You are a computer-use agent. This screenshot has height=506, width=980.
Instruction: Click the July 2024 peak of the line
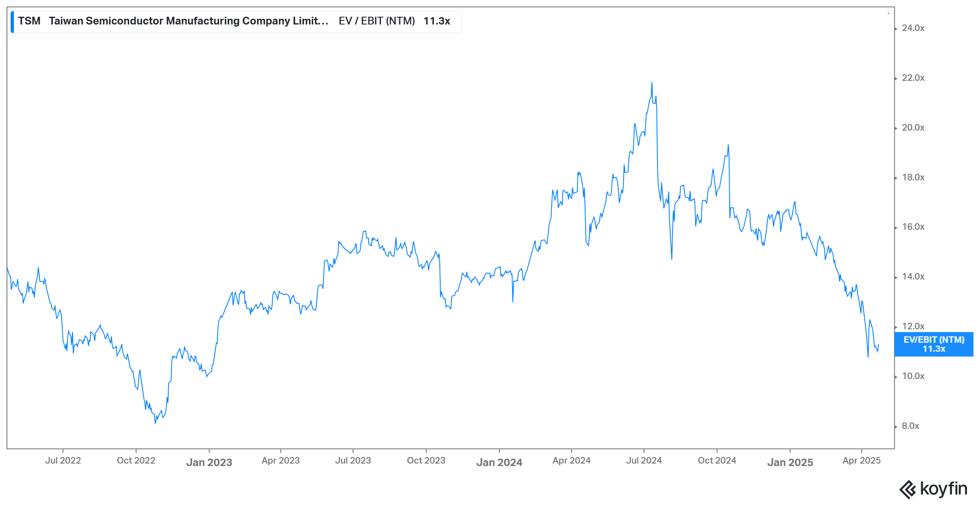652,83
